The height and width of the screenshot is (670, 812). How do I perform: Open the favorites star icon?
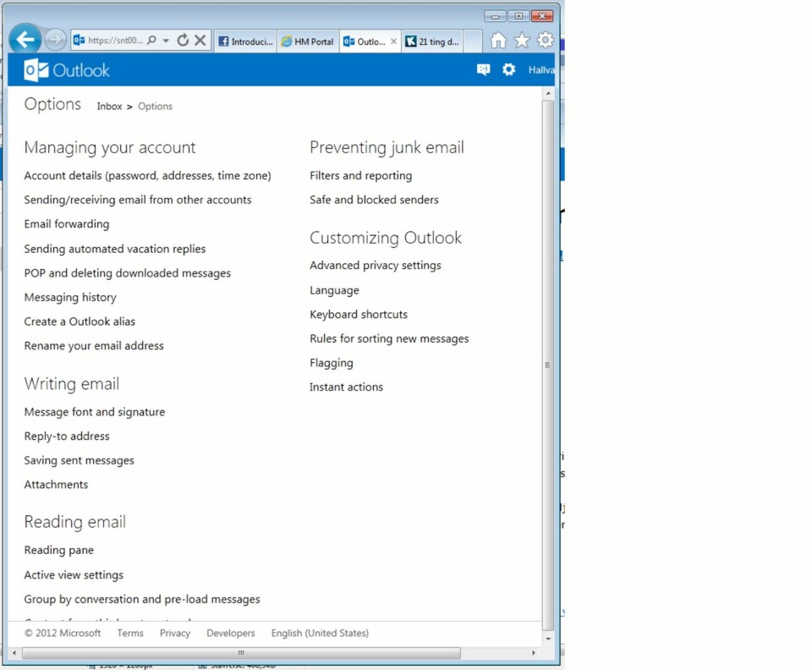(522, 41)
